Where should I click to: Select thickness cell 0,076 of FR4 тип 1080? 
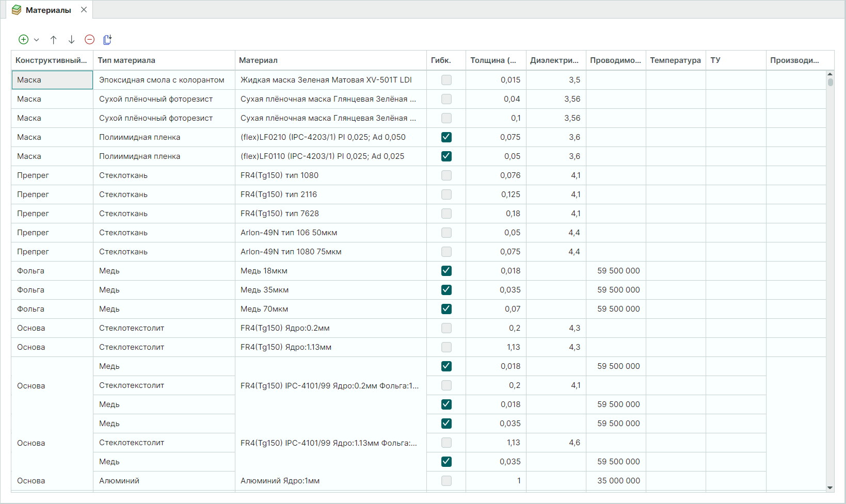[x=496, y=175]
